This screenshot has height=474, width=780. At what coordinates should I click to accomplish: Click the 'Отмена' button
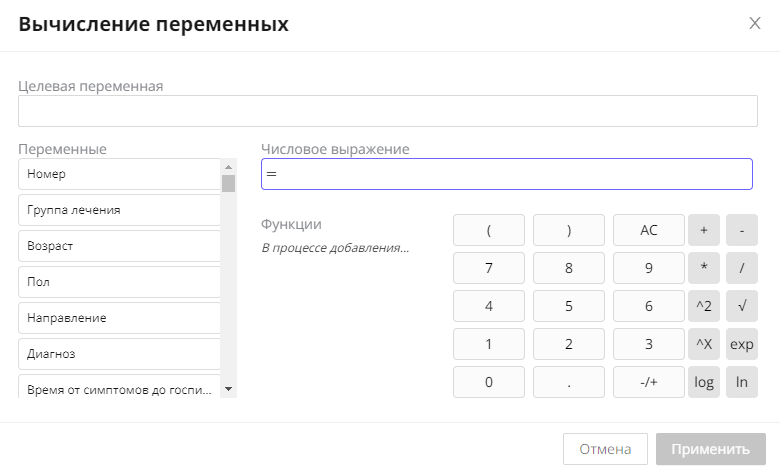(x=606, y=449)
